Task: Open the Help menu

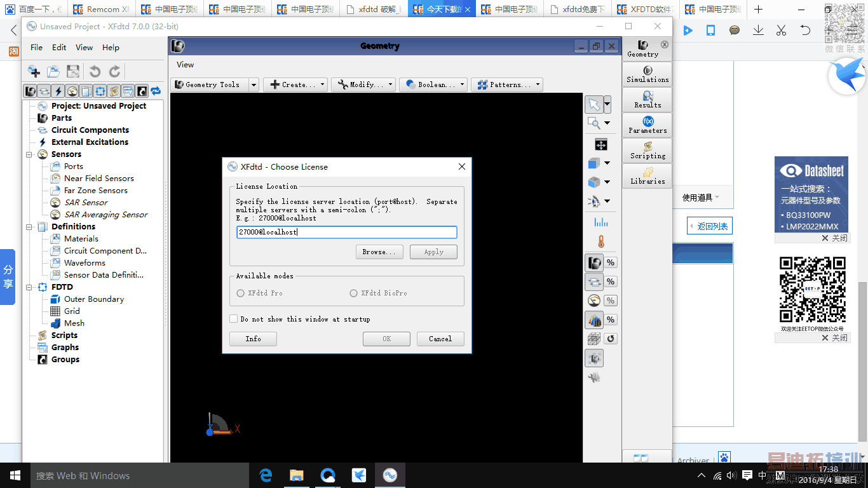Action: pos(111,47)
